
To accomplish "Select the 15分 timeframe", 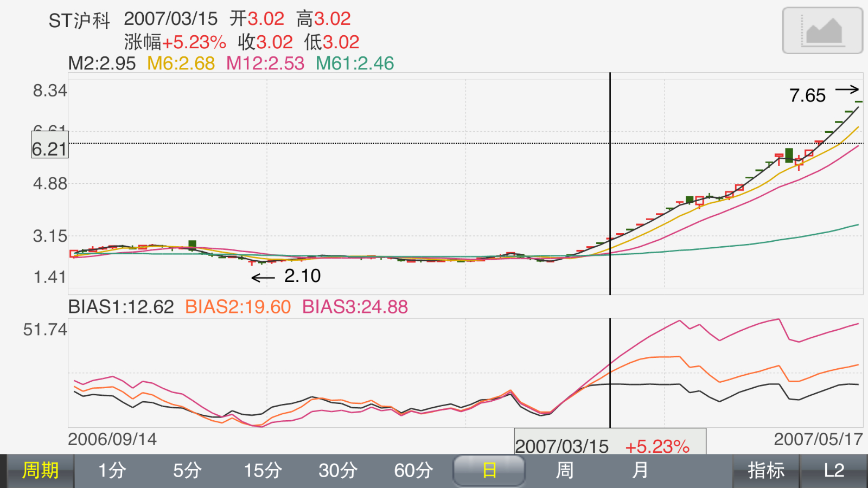I will coord(263,471).
